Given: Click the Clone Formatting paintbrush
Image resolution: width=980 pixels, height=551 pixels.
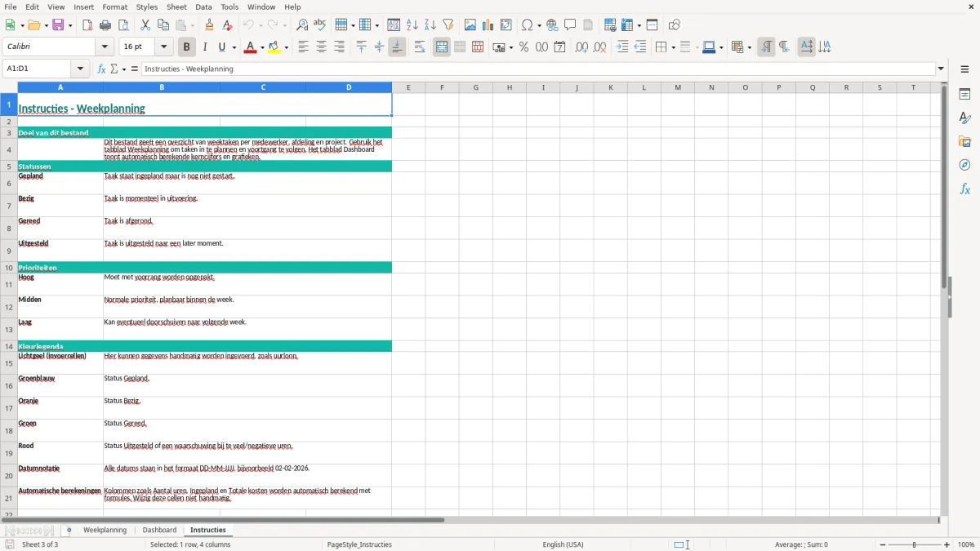Looking at the screenshot, I should click(209, 25).
